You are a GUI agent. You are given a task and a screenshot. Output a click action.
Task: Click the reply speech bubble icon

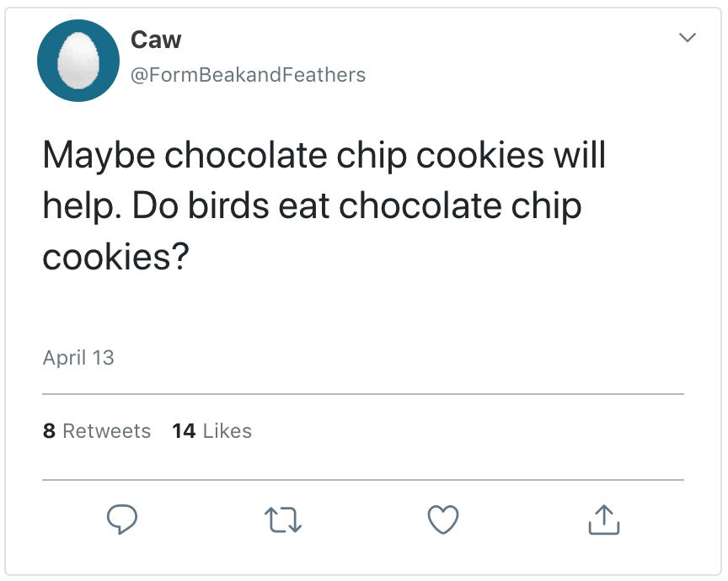(x=122, y=520)
